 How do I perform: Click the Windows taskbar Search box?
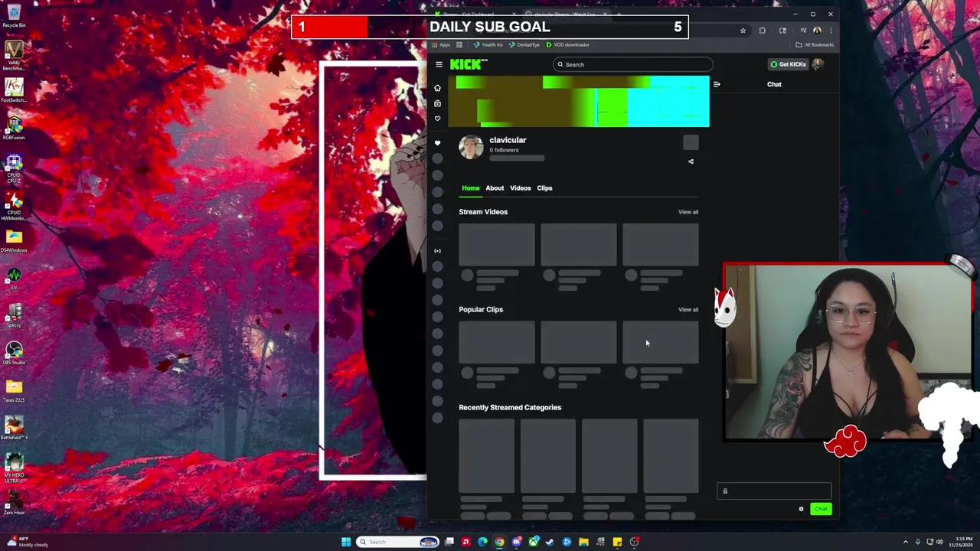point(397,542)
